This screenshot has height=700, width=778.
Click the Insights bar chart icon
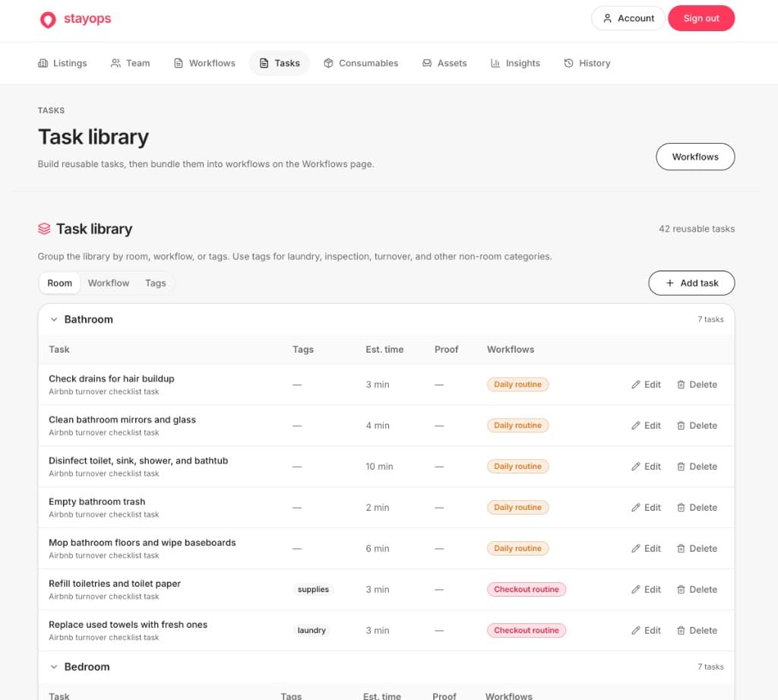click(495, 63)
